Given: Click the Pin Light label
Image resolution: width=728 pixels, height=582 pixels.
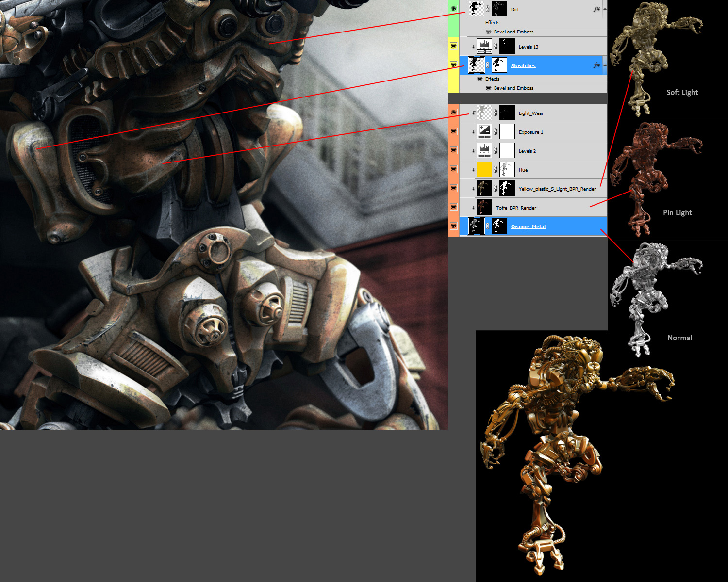Looking at the screenshot, I should [x=678, y=212].
